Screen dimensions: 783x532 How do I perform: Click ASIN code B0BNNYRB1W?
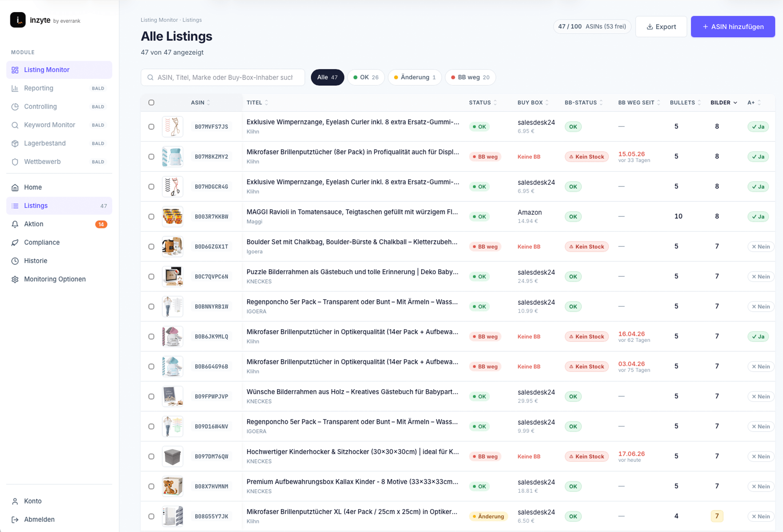pos(211,307)
